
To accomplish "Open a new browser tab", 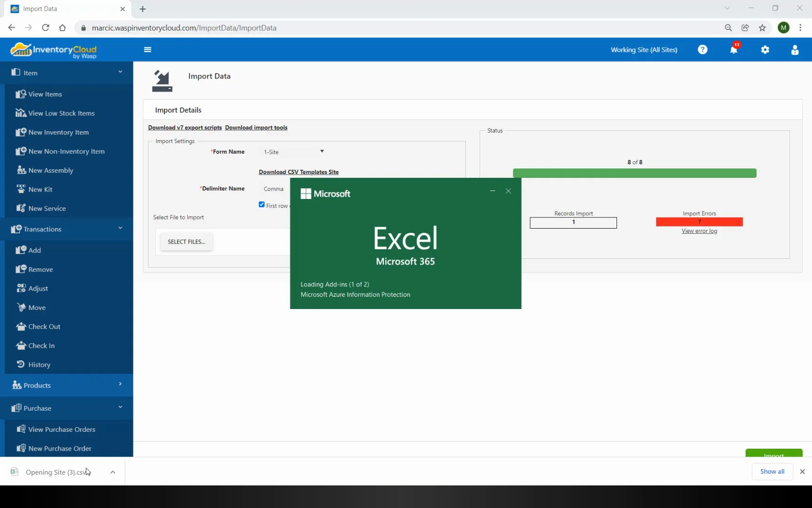I will tap(143, 9).
